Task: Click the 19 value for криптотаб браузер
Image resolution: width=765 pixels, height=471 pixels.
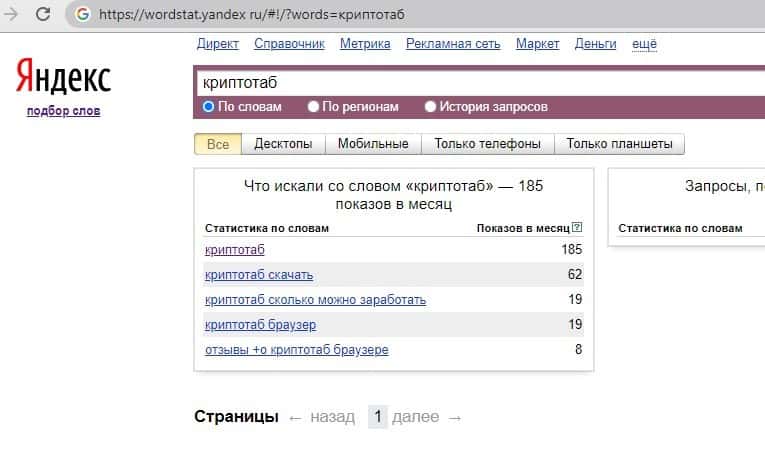Action: coord(575,324)
